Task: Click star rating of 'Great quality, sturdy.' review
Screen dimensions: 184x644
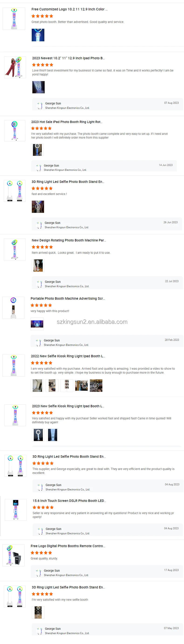Action: point(41,553)
